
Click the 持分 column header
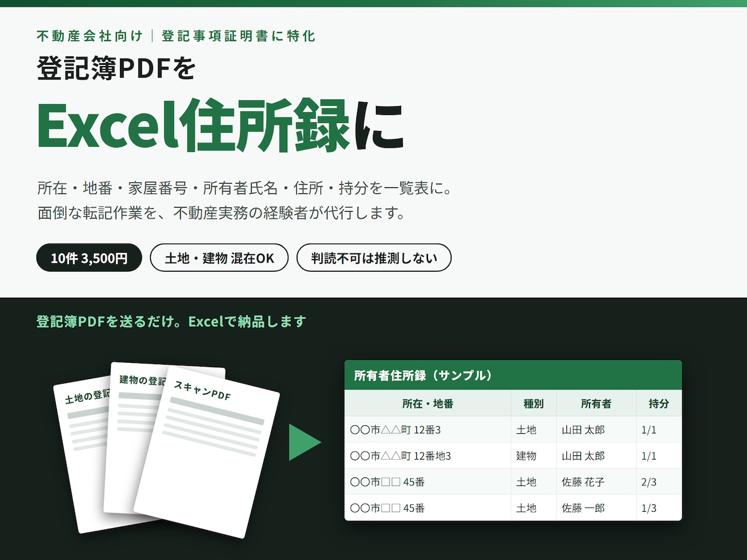[x=659, y=403]
